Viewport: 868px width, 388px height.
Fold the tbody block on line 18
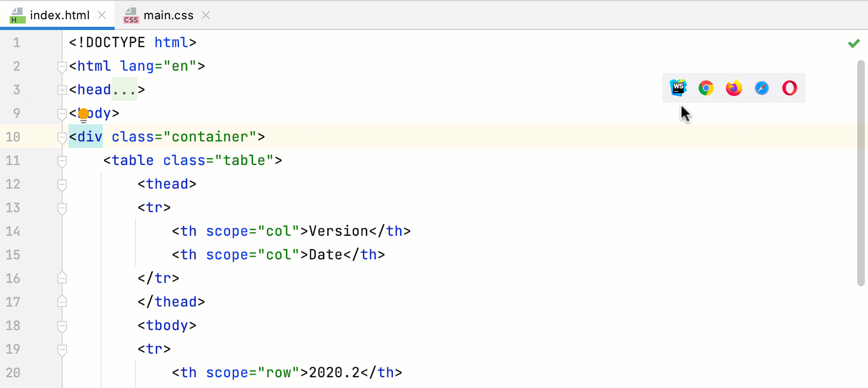[62, 326]
